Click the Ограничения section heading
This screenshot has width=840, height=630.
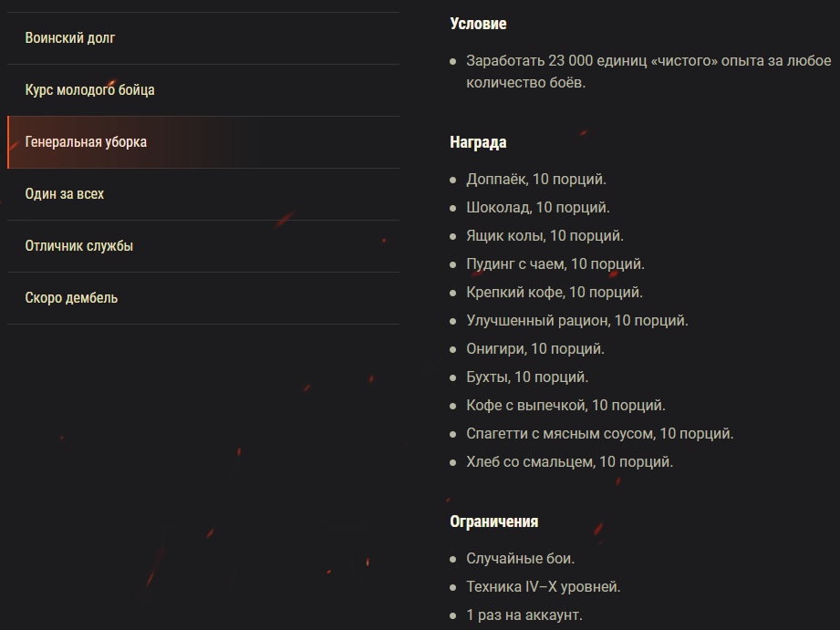click(x=493, y=522)
